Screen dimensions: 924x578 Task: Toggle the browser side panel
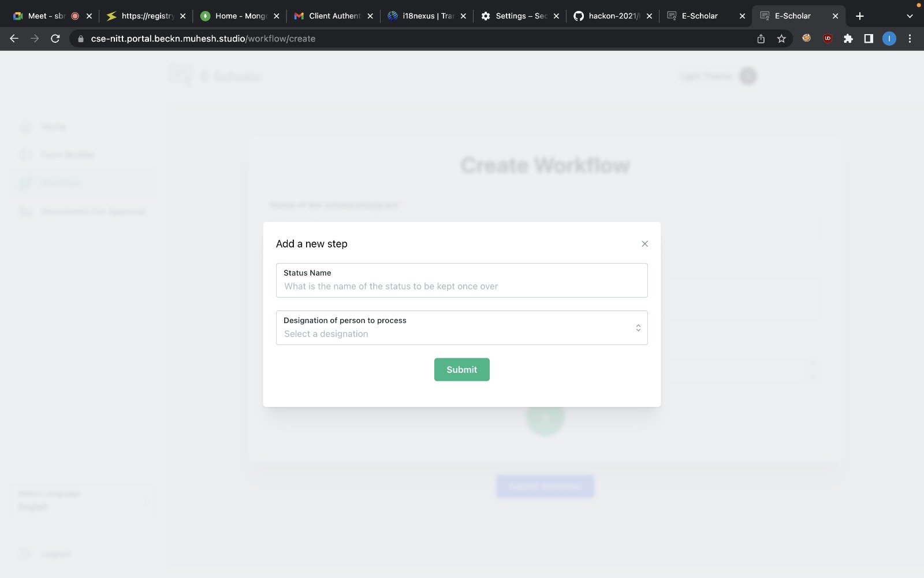pos(869,39)
